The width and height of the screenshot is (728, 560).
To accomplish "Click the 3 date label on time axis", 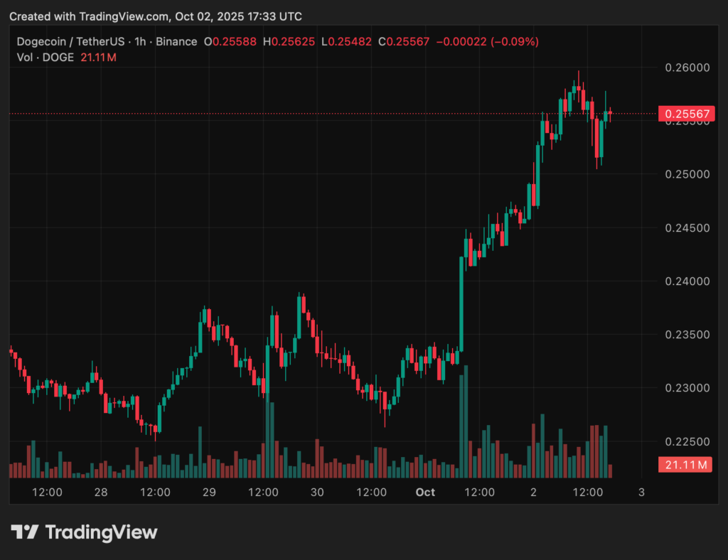I will click(x=641, y=492).
